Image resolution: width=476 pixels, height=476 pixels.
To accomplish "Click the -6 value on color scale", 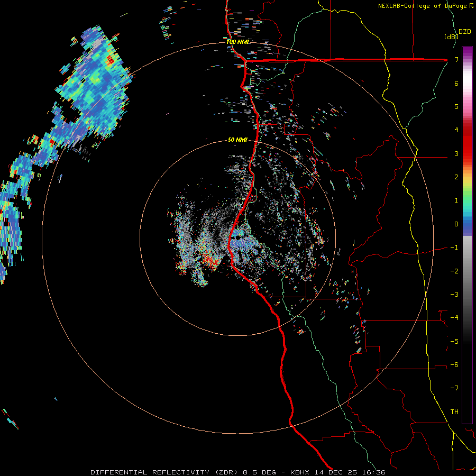I will click(454, 365).
